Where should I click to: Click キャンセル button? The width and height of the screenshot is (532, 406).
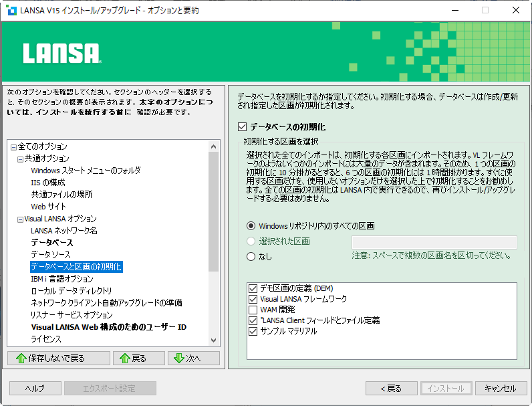(501, 389)
